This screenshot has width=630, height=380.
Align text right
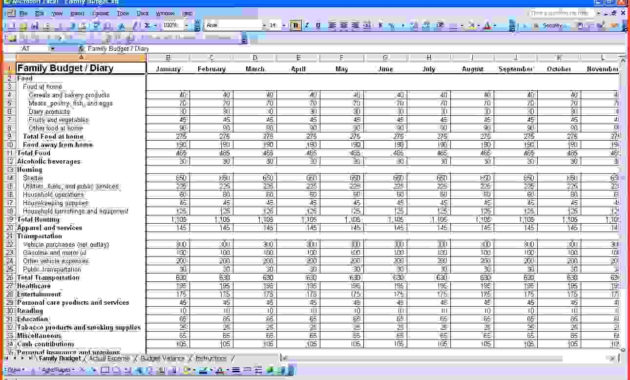coord(355,26)
